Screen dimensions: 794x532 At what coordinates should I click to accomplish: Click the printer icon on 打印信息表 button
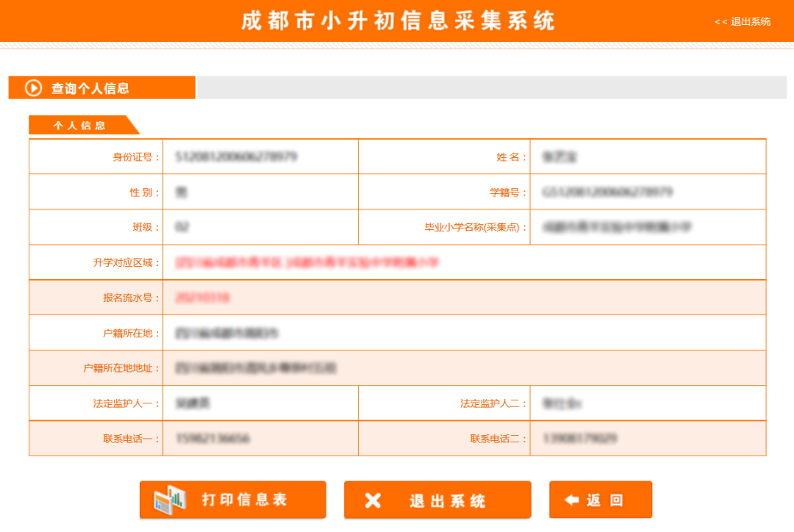(x=171, y=500)
